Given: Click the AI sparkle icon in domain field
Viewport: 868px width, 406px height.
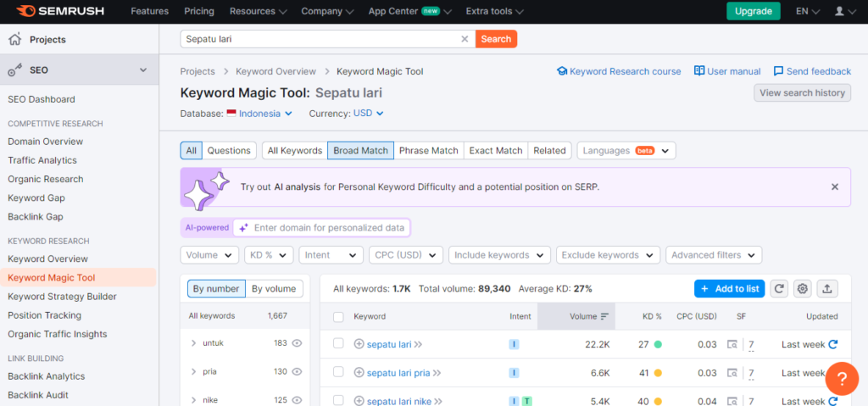Looking at the screenshot, I should tap(243, 228).
